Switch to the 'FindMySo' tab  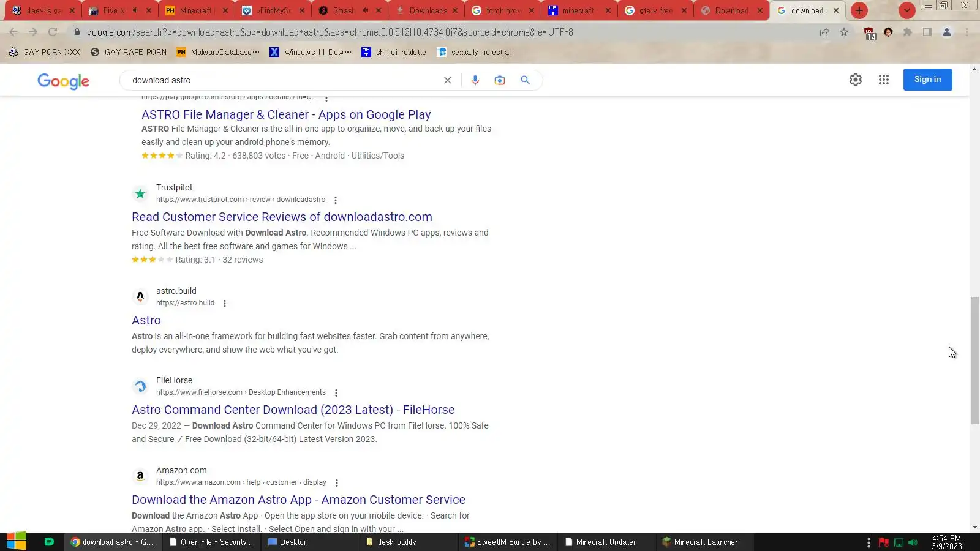click(274, 10)
